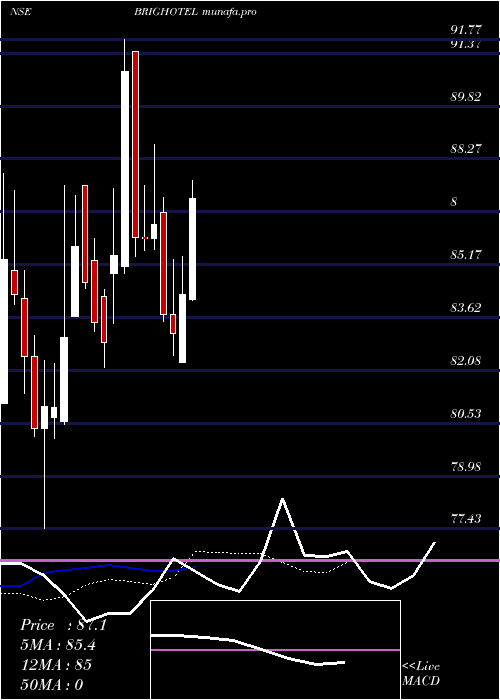Image resolution: width=500 pixels, height=700 pixels.
Task: Click the 50MA : 0 readout
Action: click(x=52, y=684)
